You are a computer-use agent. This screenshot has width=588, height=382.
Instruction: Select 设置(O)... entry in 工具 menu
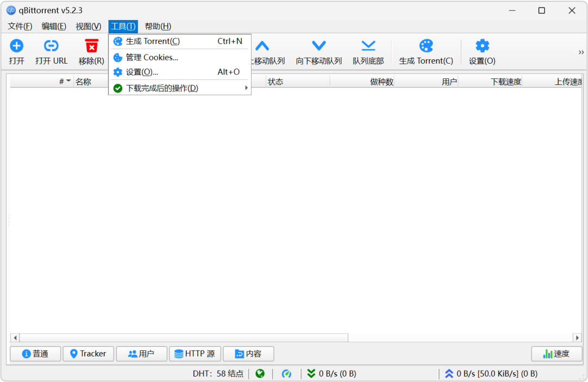[x=180, y=72]
